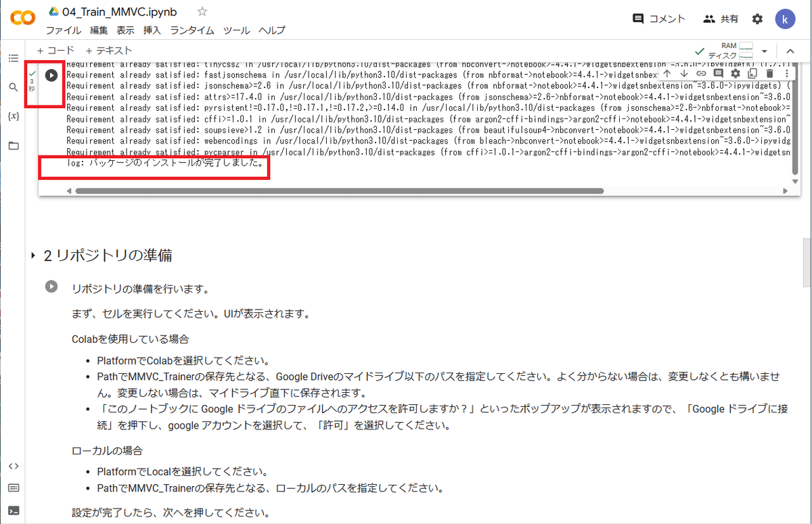Screen dimensions: 812x524
Task: Open more cell actions menu
Action: [x=786, y=73]
